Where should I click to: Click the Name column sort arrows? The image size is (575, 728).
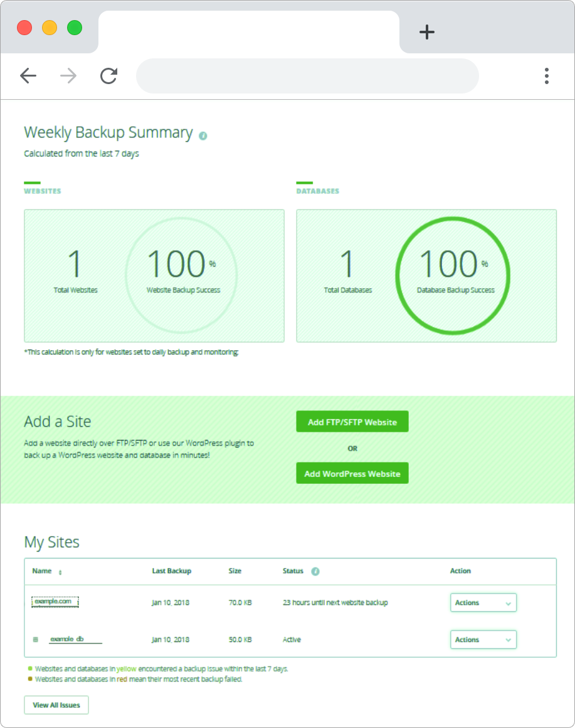(60, 572)
